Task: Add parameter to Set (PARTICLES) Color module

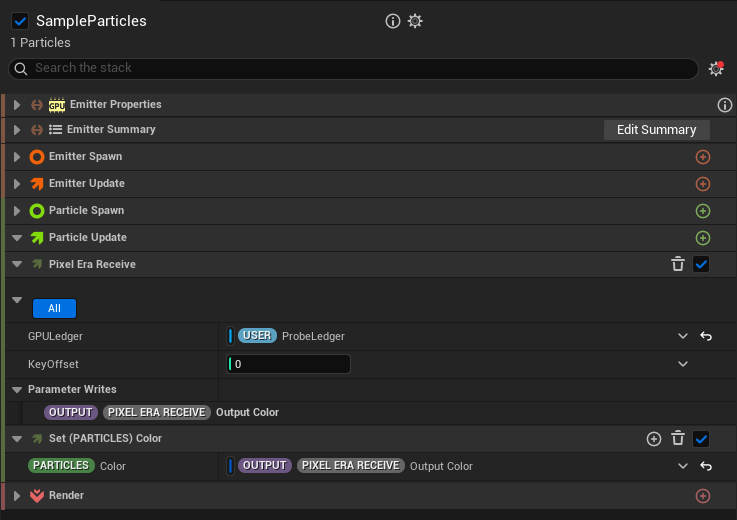Action: (x=654, y=439)
